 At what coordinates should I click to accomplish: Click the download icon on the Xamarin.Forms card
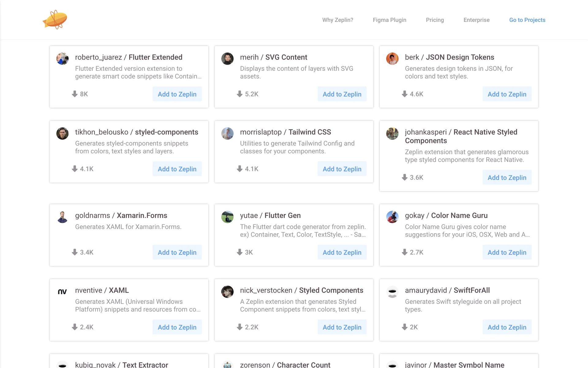pos(74,252)
